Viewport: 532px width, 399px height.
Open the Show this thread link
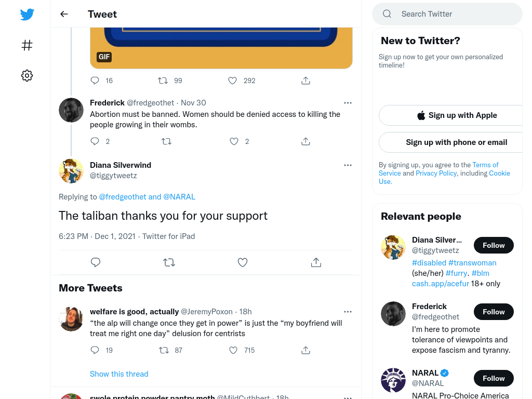tap(119, 374)
